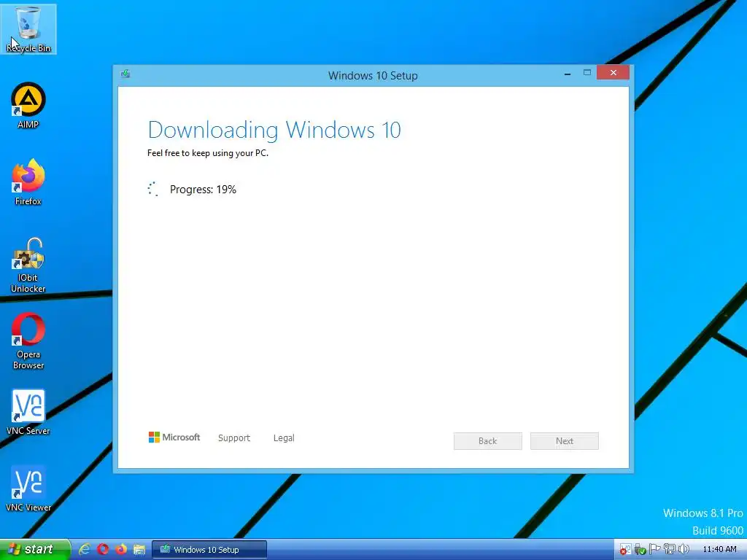Click the network connection tray icon
747x560 pixels.
click(670, 549)
